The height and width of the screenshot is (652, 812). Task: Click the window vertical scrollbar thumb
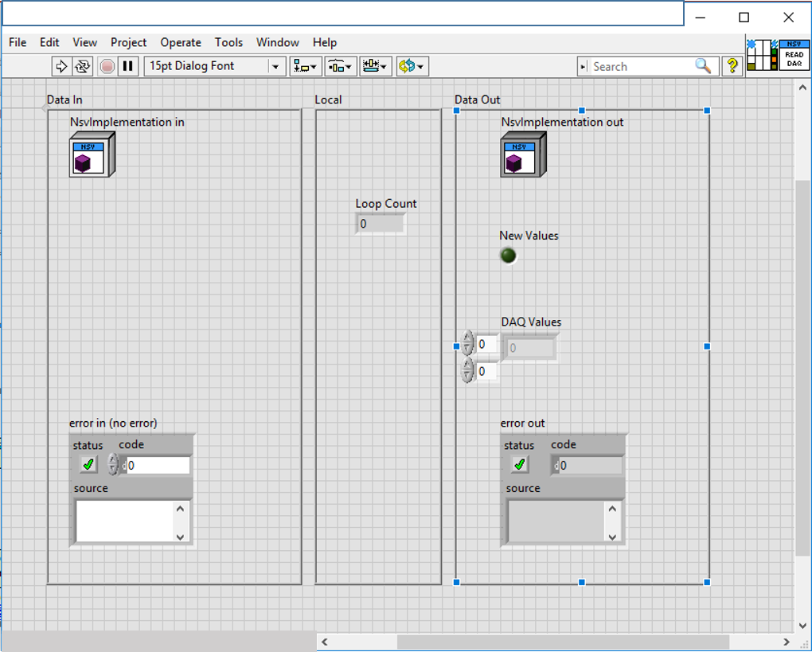point(802,369)
